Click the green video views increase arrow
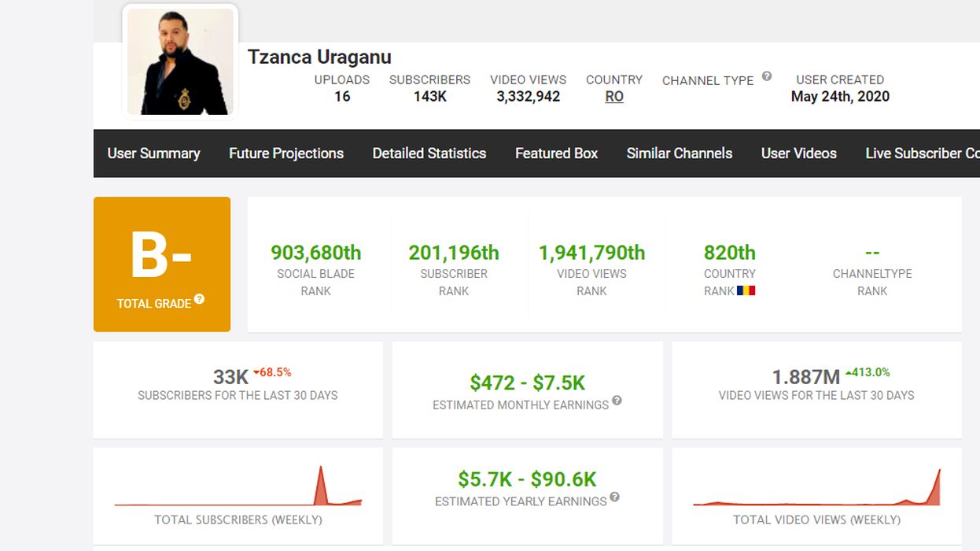Image resolution: width=980 pixels, height=551 pixels. [849, 372]
